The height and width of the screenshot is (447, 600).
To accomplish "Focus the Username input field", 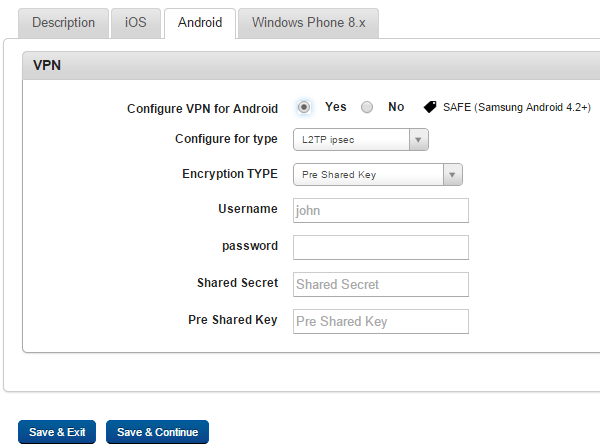I will click(381, 210).
